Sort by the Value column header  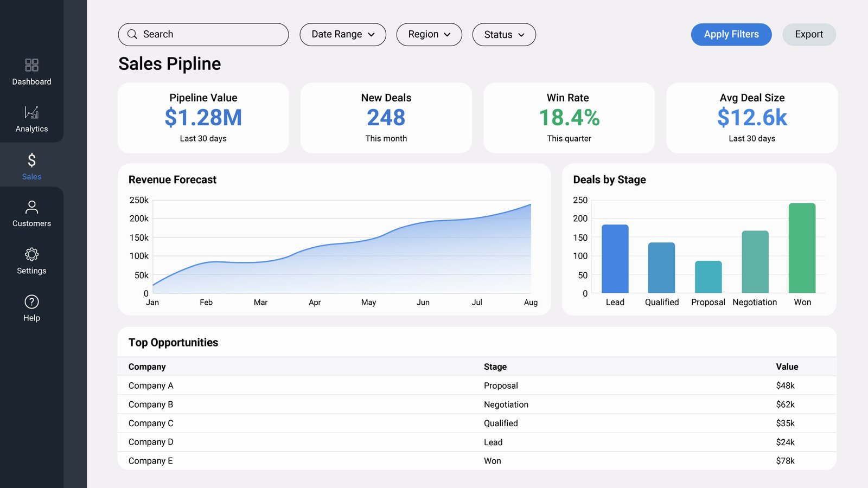[787, 367]
